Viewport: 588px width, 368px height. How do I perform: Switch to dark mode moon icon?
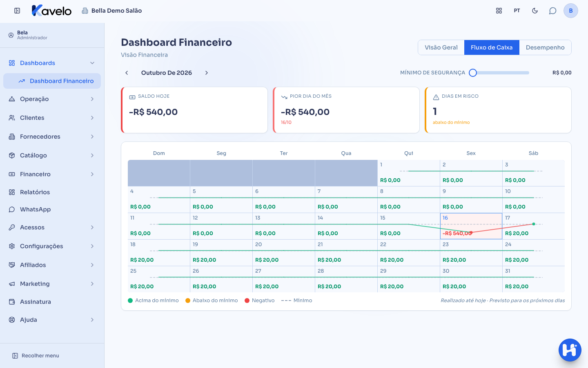coord(535,11)
